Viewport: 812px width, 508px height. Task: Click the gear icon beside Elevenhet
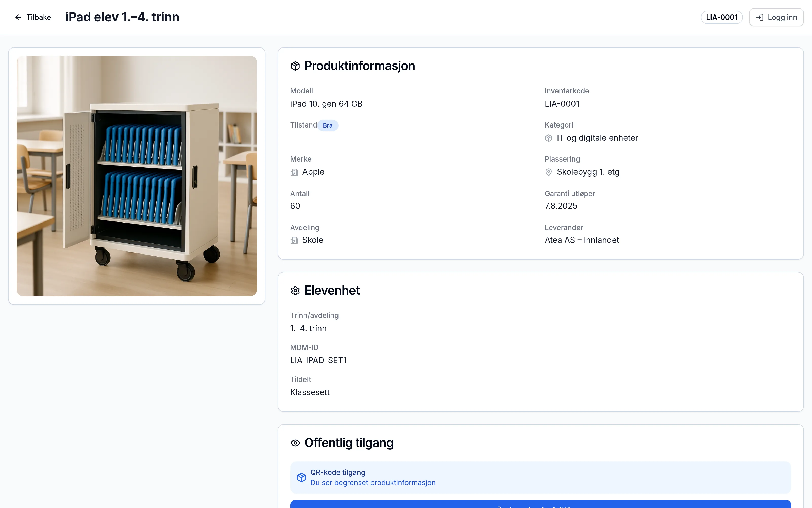coord(295,290)
